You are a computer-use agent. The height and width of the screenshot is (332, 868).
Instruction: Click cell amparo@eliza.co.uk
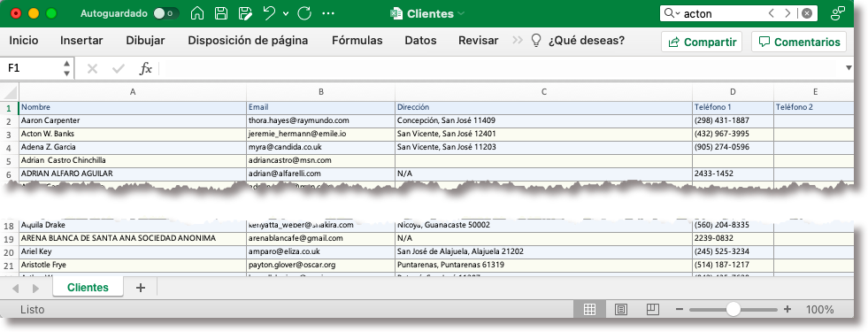click(x=321, y=251)
